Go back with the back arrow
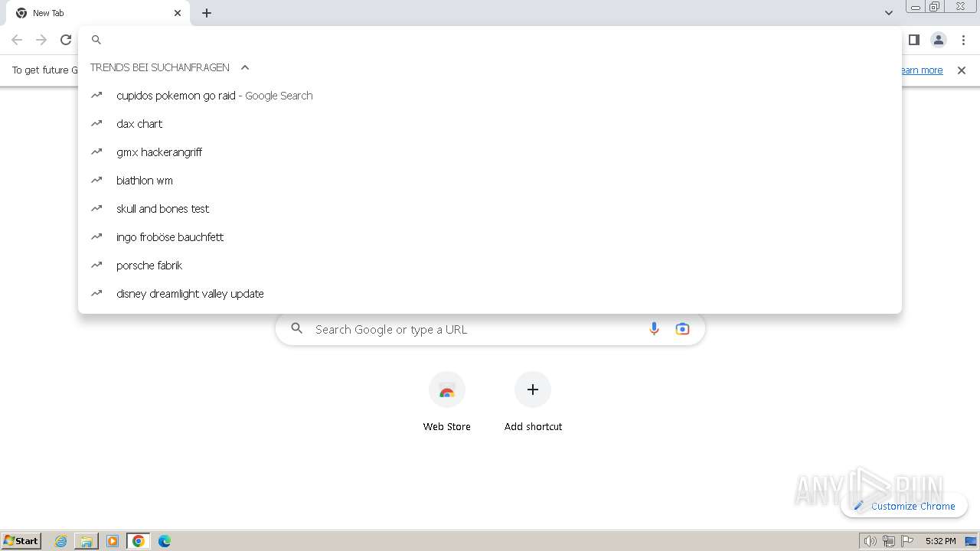Screen dimensions: 980x551 coord(17,40)
